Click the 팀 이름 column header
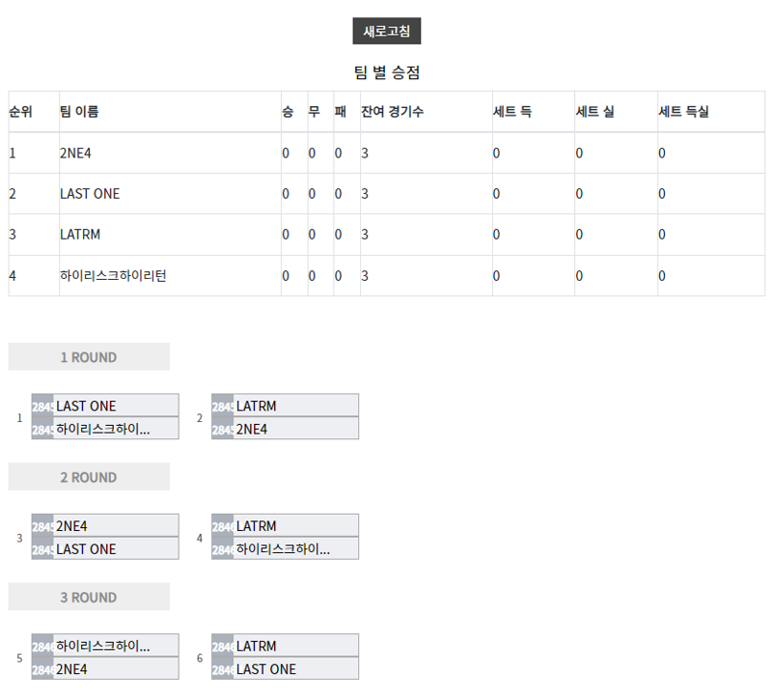Screen dimensions: 772x700 [79, 111]
